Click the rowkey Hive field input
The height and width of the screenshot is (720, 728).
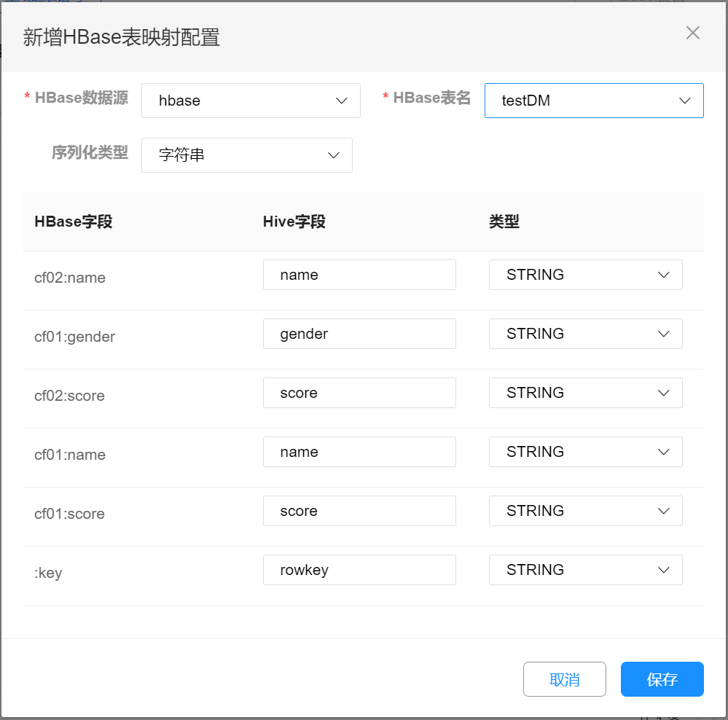click(359, 570)
